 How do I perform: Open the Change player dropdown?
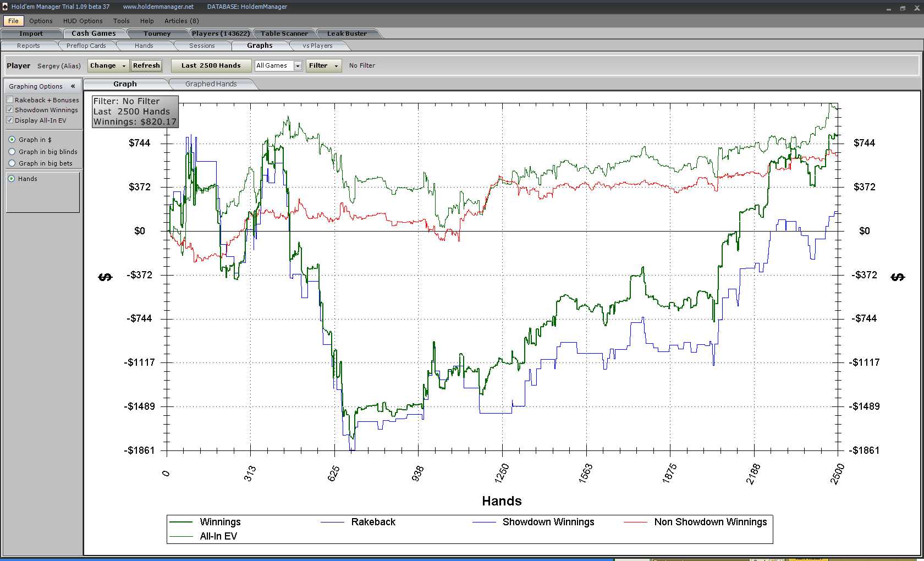pos(108,65)
